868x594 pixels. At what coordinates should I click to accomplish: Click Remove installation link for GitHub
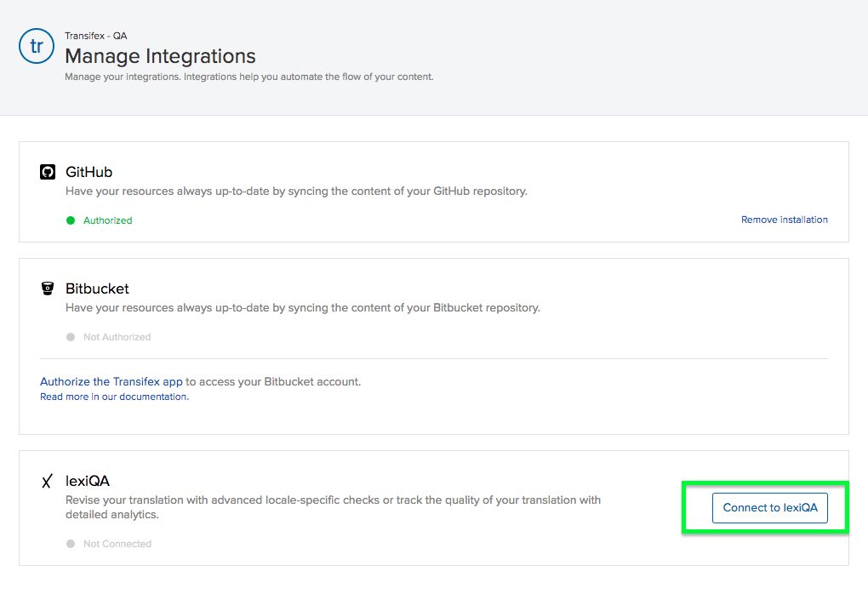pyautogui.click(x=785, y=220)
